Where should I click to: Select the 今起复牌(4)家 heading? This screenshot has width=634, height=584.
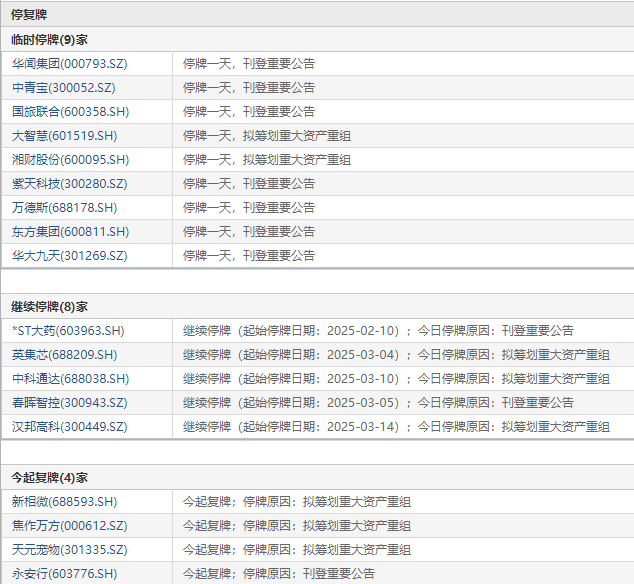click(x=49, y=478)
